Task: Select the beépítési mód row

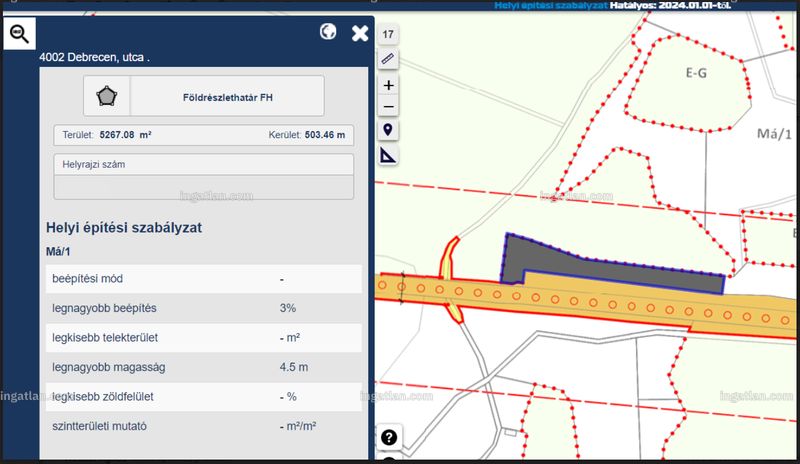Action: (x=204, y=279)
